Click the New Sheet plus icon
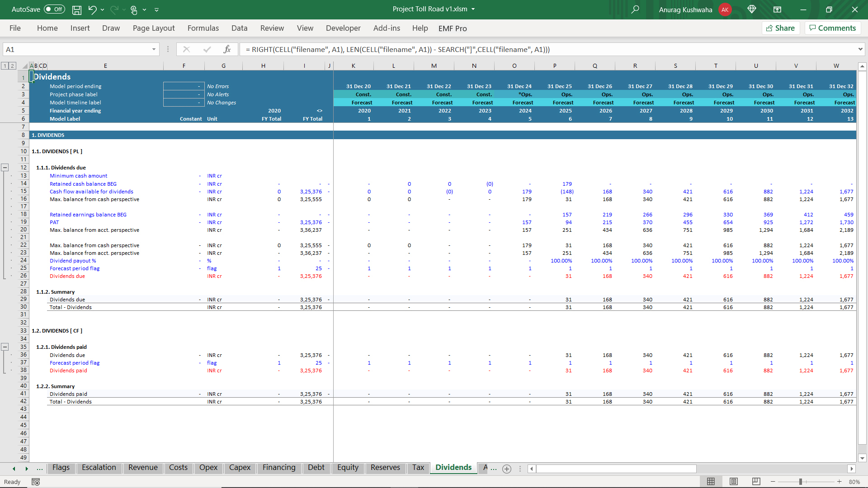The width and height of the screenshot is (868, 488). [507, 469]
